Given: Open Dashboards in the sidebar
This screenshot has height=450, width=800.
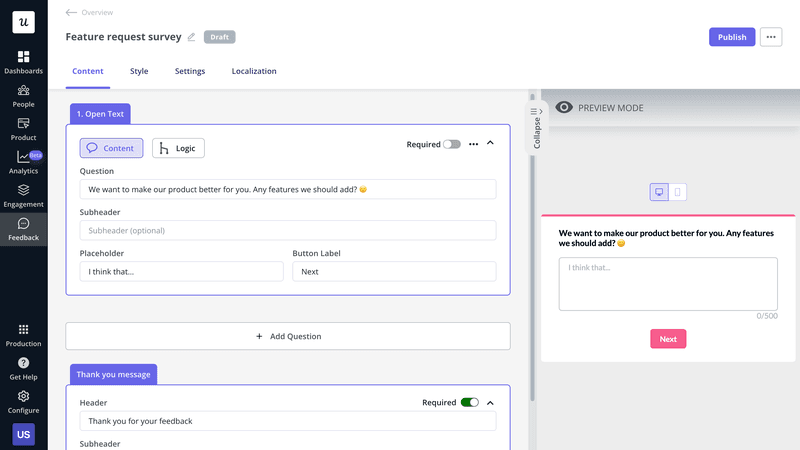Looking at the screenshot, I should coord(23,62).
